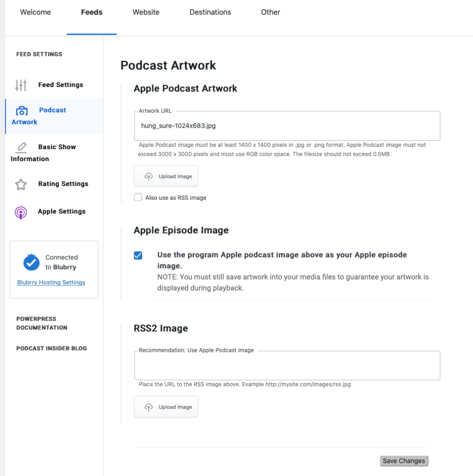
Task: Click the purple Apple Settings podcast icon
Action: pos(20,212)
